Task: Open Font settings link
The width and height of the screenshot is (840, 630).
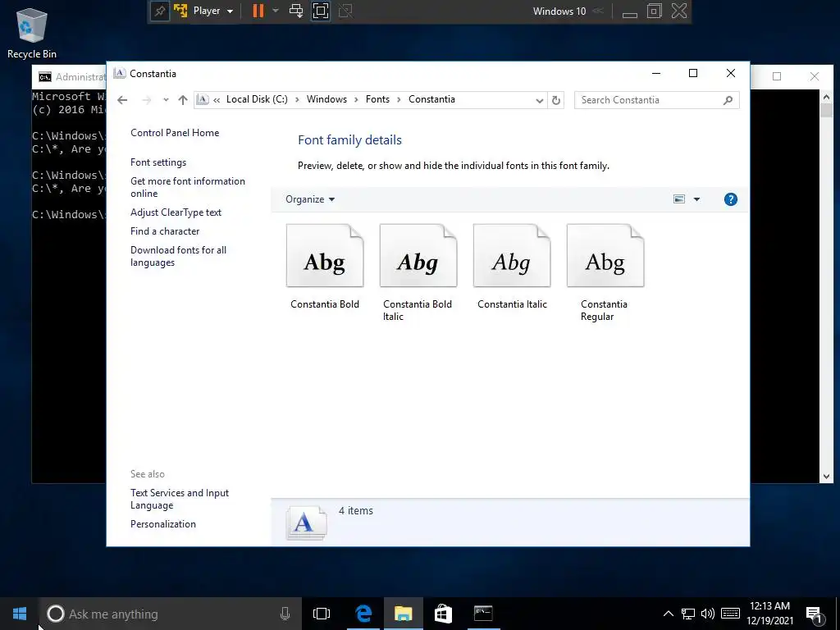Action: pyautogui.click(x=158, y=162)
